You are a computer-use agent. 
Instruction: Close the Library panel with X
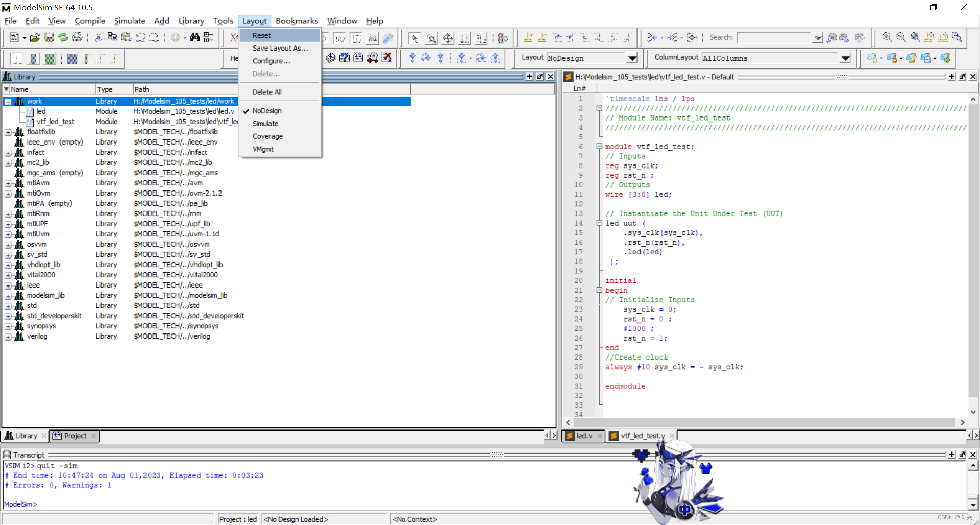(550, 77)
